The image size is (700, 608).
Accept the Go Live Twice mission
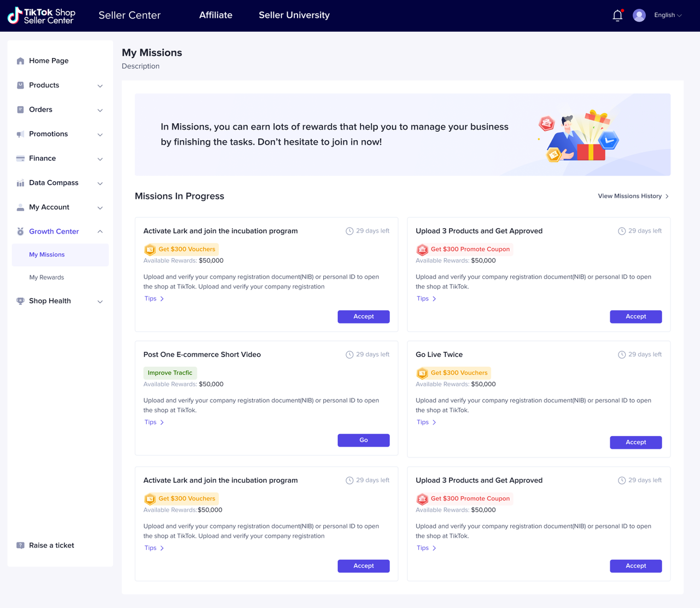[636, 443]
